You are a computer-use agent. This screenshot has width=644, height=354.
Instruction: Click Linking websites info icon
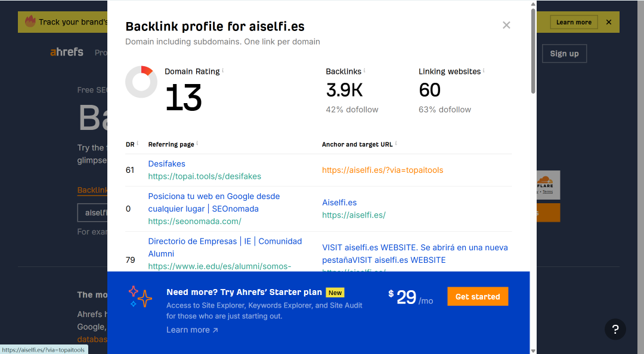coord(484,71)
